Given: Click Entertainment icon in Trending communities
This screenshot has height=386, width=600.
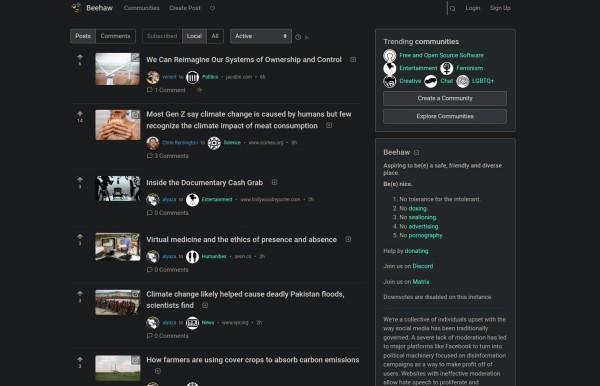Looking at the screenshot, I should pos(390,68).
